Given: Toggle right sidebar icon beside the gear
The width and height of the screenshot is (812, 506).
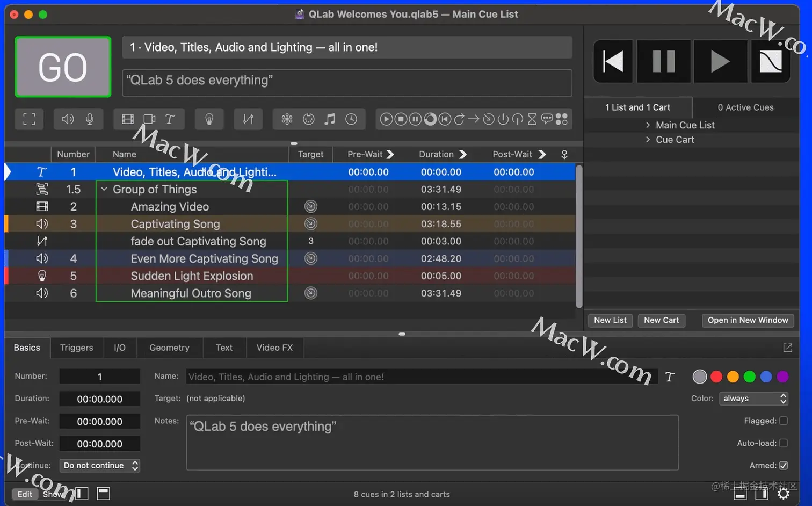Looking at the screenshot, I should tap(762, 494).
